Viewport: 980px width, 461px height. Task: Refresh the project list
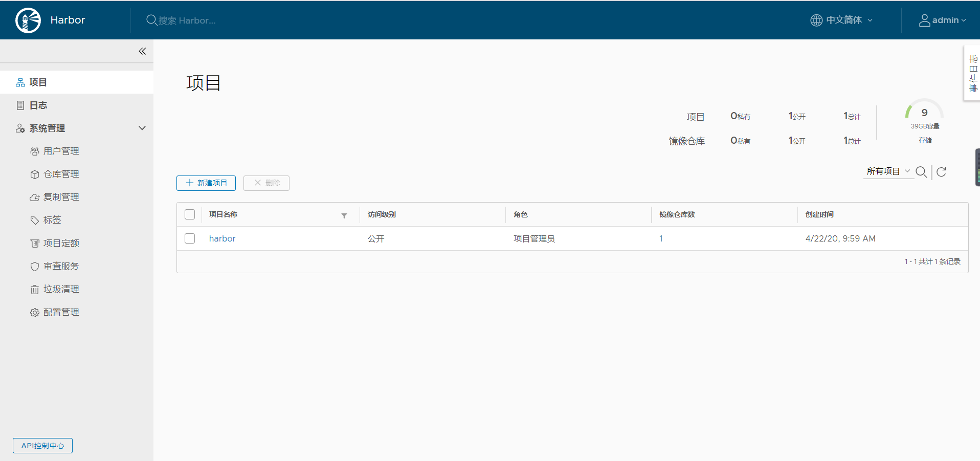pyautogui.click(x=941, y=172)
